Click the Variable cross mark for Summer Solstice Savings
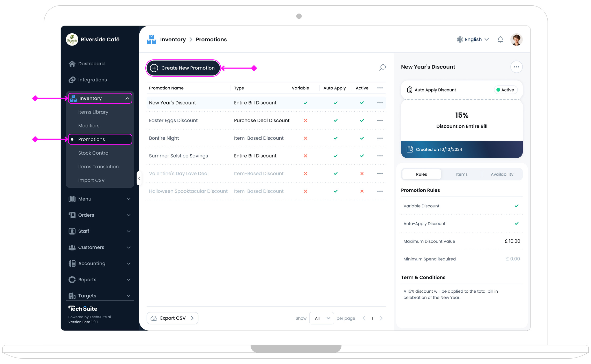Image resolution: width=591 pixels, height=364 pixels. tap(305, 156)
